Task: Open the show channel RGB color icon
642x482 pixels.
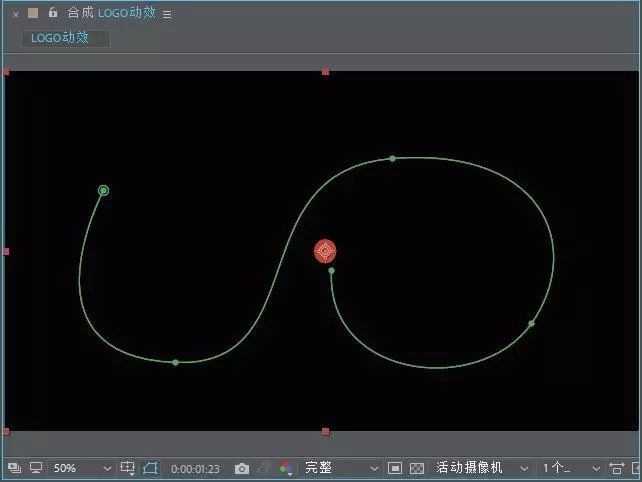Action: pyautogui.click(x=286, y=468)
